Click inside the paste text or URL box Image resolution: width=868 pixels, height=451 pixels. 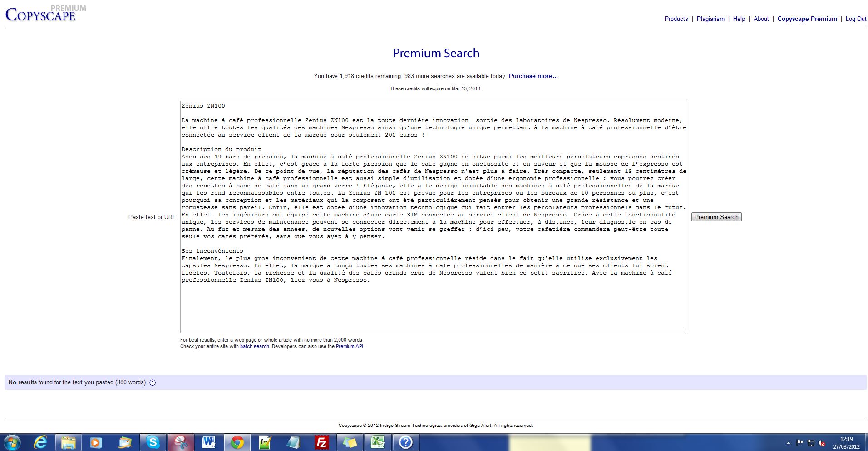pos(433,304)
